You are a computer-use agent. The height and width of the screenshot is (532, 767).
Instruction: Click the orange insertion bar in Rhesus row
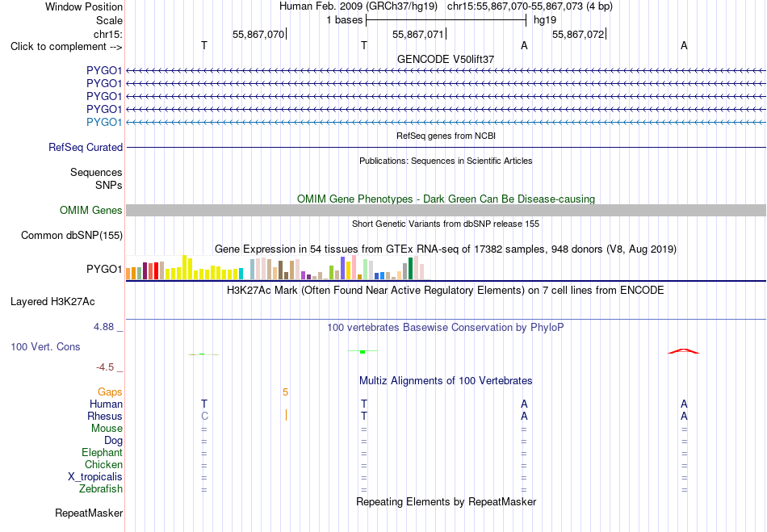pos(286,415)
